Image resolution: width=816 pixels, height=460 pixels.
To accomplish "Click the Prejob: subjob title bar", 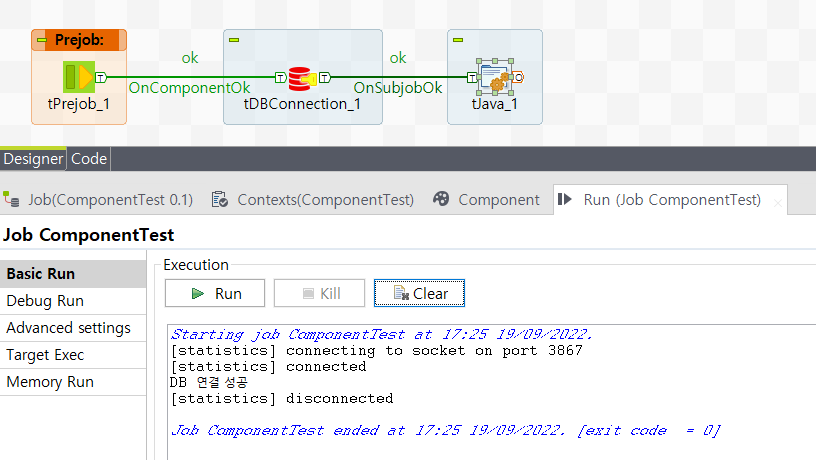I will [79, 40].
